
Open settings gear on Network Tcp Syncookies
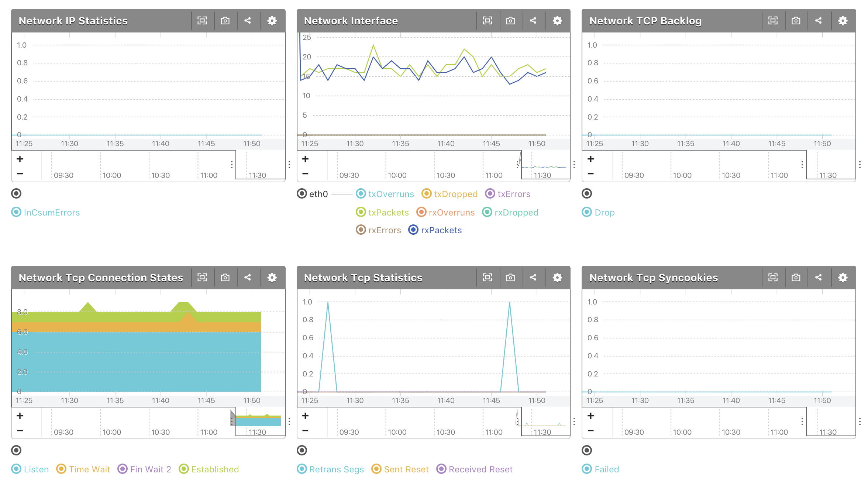pos(843,278)
